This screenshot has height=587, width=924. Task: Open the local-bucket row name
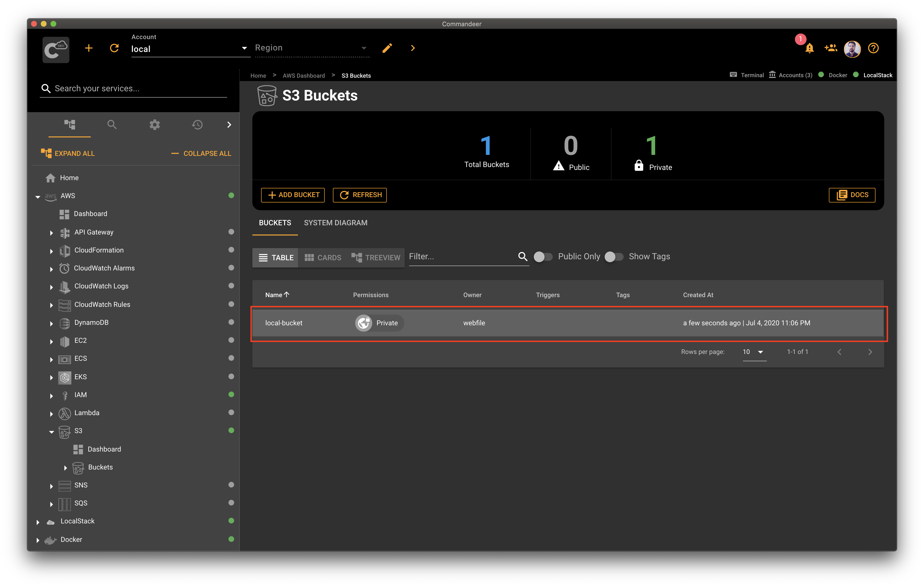point(284,323)
